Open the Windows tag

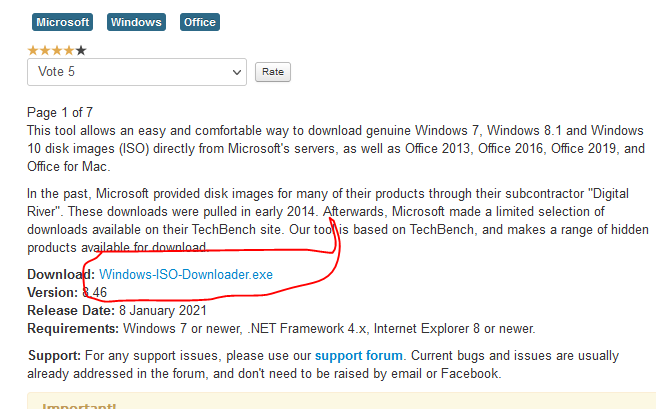(136, 22)
